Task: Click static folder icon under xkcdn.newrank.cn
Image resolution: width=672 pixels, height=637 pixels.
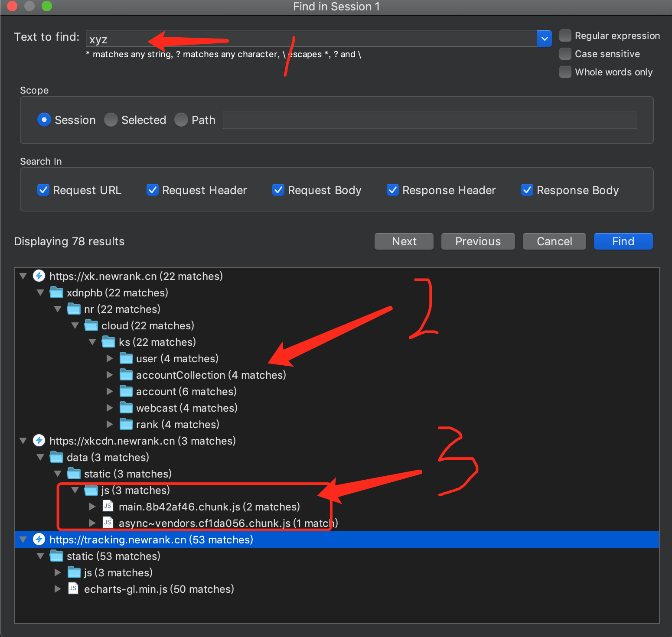Action: click(74, 473)
